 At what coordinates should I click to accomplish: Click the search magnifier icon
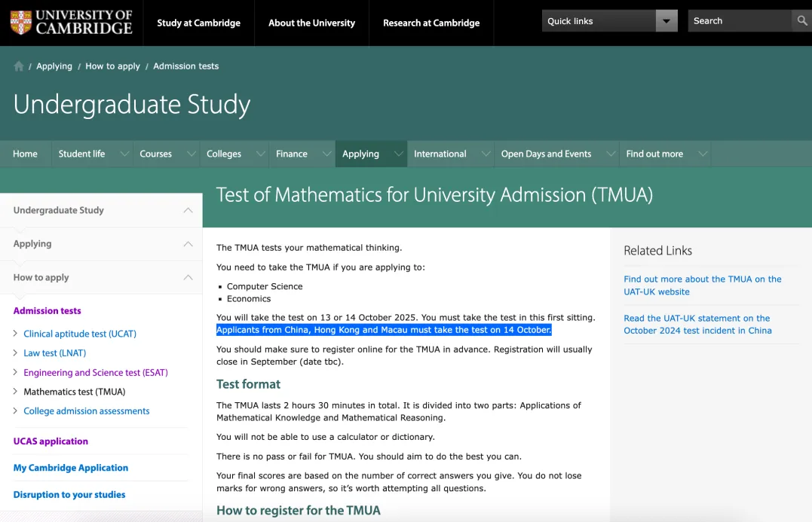pos(801,20)
